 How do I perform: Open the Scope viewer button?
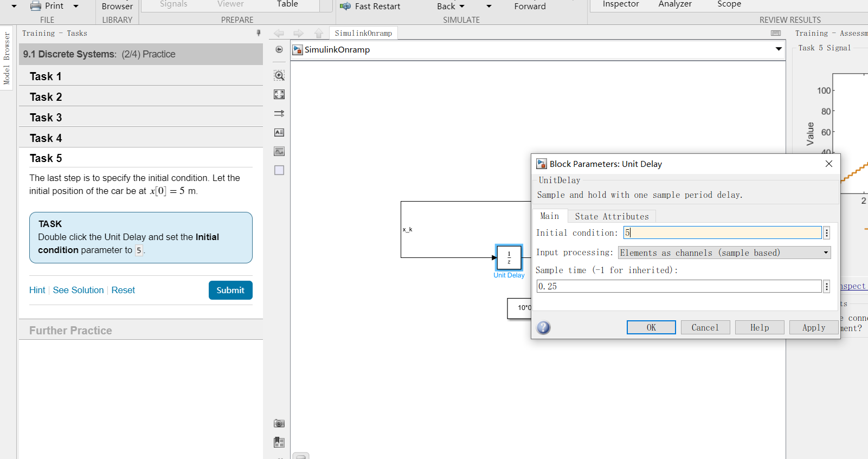[729, 4]
